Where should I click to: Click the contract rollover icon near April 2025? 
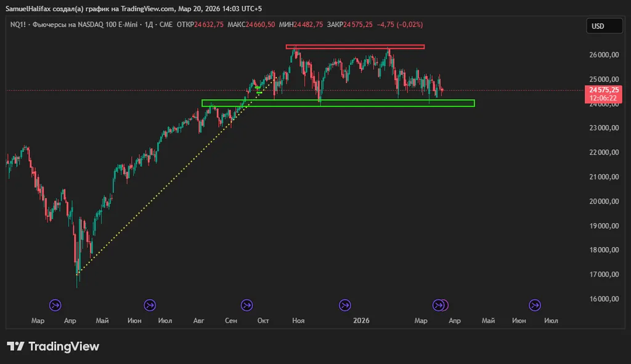coord(55,305)
